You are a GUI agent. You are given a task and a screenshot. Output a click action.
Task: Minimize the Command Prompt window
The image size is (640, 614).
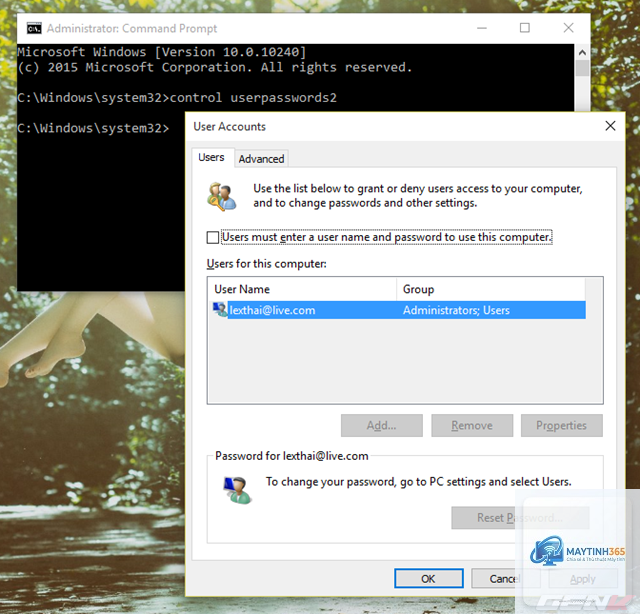tap(482, 28)
